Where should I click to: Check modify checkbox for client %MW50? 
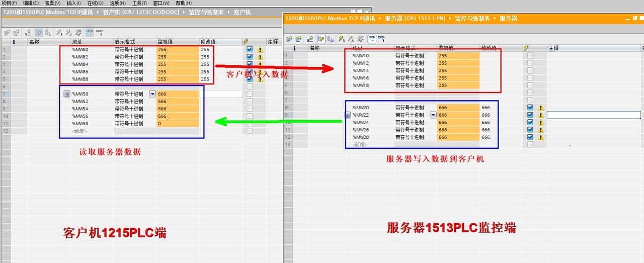pyautogui.click(x=250, y=94)
